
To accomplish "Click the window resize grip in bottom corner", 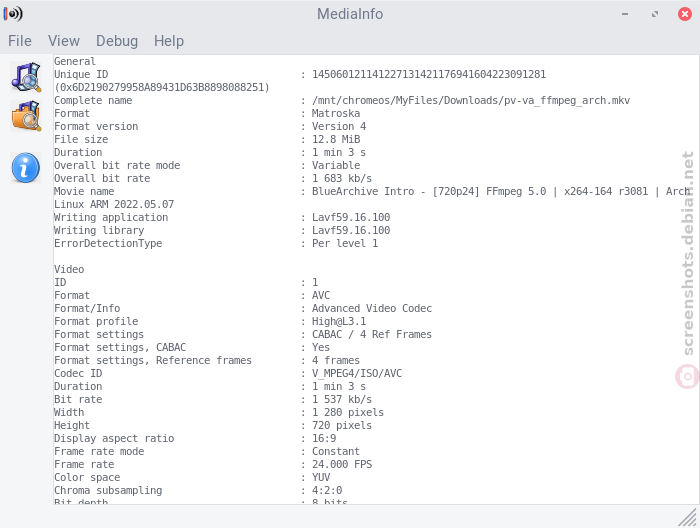I will (x=688, y=517).
